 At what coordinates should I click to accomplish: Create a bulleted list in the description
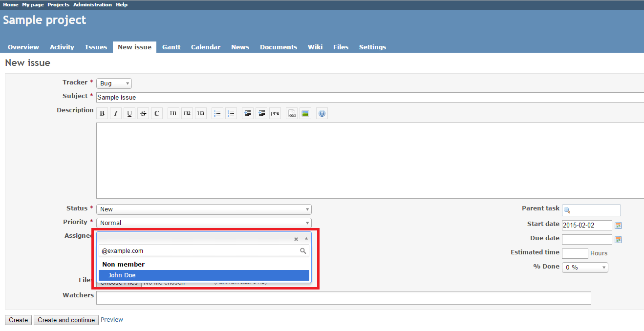(217, 113)
